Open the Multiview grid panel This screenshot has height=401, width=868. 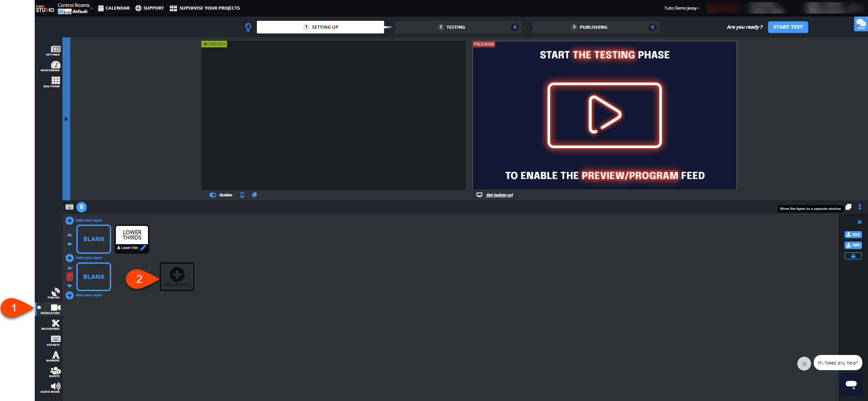[55, 82]
